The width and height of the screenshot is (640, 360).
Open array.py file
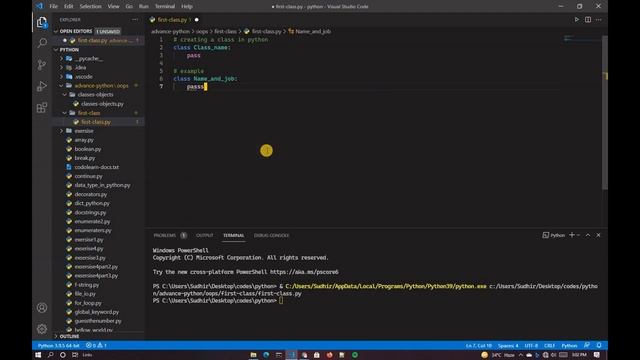coord(84,140)
